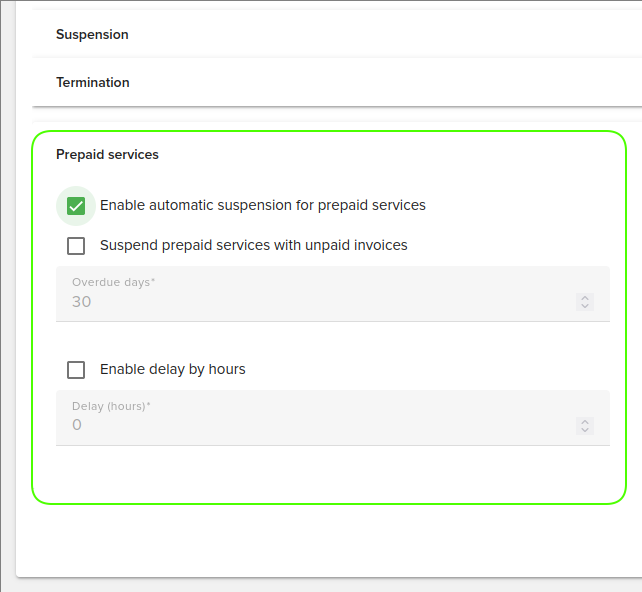
Task: Click the Delay hours decrement arrow
Action: [586, 430]
